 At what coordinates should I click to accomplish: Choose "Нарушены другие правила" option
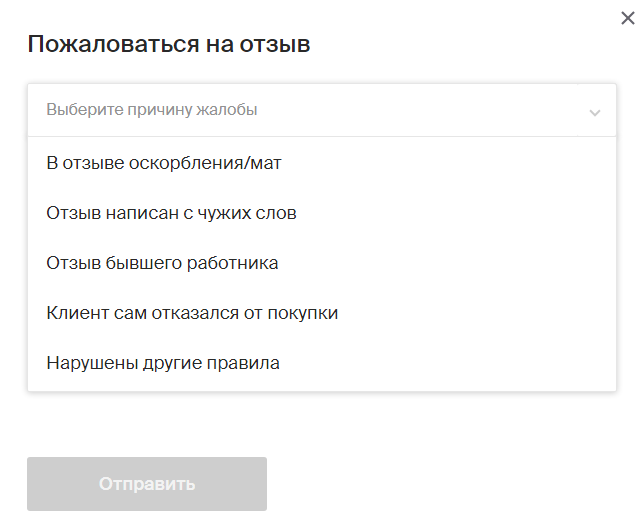click(163, 363)
